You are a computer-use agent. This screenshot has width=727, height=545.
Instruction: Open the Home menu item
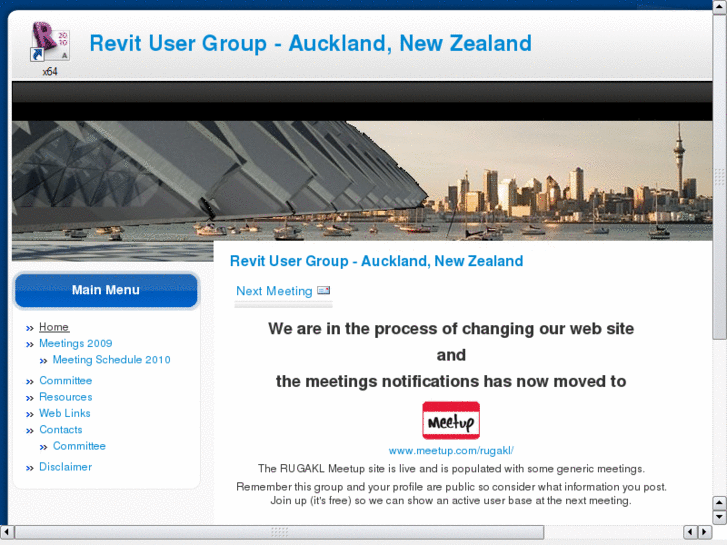click(x=54, y=327)
